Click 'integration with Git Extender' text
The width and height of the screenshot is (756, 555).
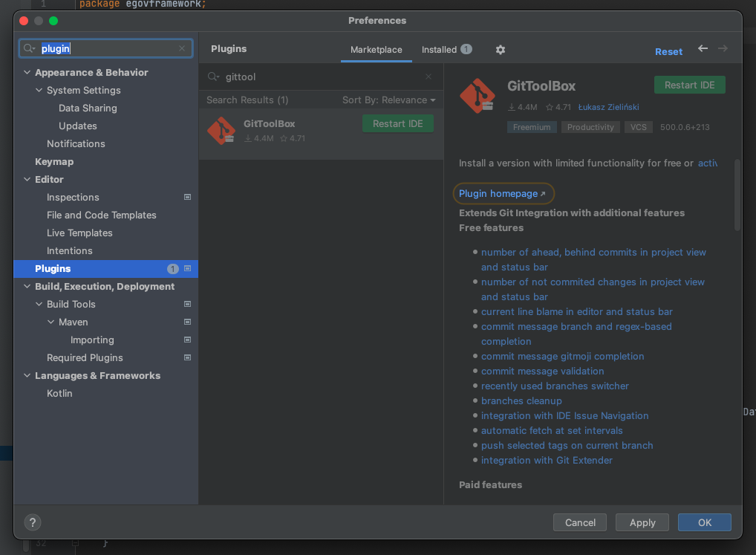pyautogui.click(x=547, y=461)
